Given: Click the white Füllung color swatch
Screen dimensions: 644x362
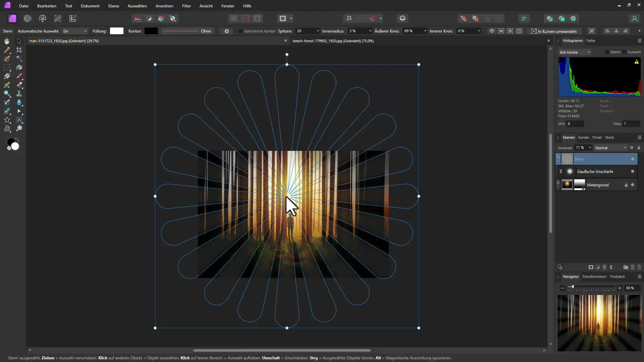Looking at the screenshot, I should pyautogui.click(x=117, y=31).
